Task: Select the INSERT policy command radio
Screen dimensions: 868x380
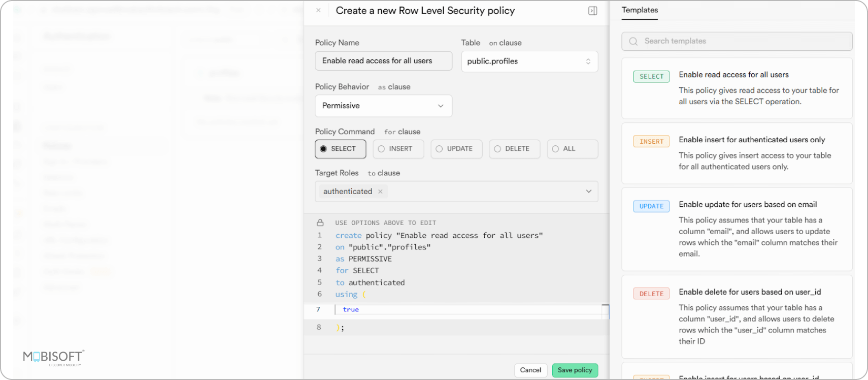Action: point(398,149)
